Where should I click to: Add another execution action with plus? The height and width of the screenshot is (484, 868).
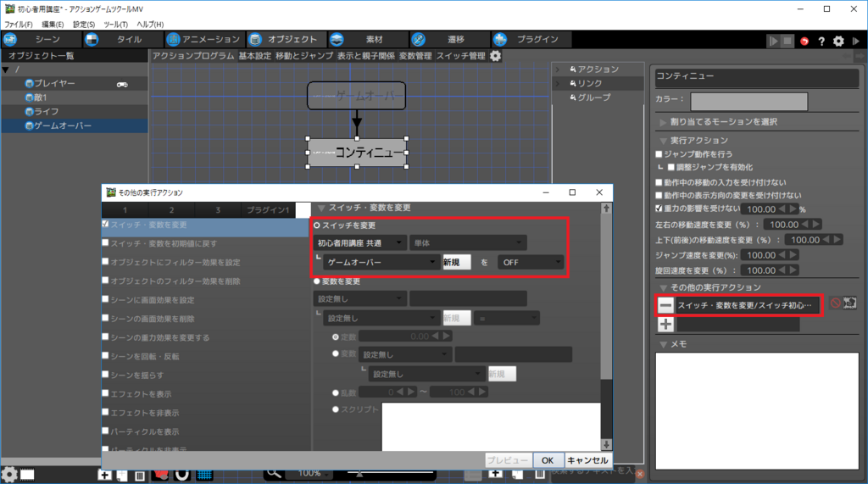pyautogui.click(x=666, y=325)
